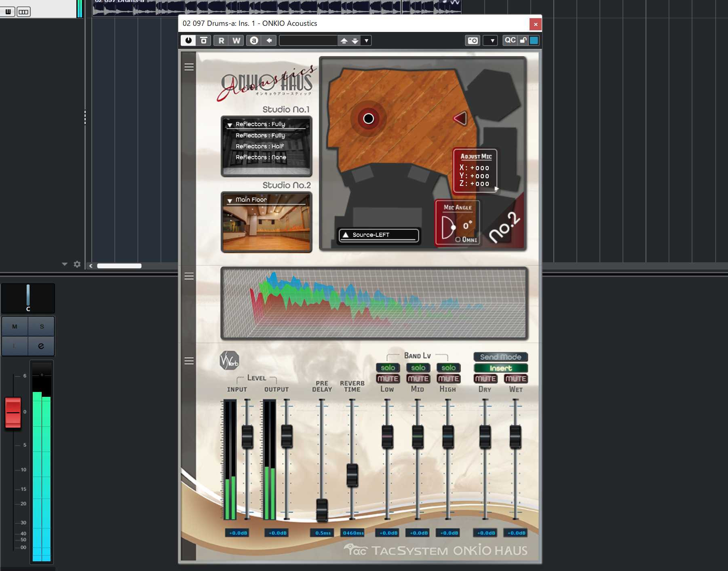The width and height of the screenshot is (728, 571).
Task: Toggle the A/B comparison icon
Action: [254, 40]
